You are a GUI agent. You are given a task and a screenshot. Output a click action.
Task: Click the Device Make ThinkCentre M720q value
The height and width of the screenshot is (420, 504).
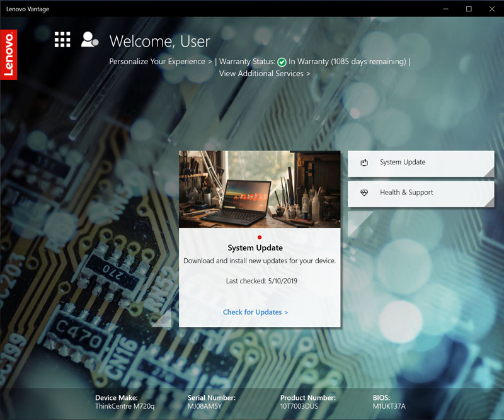pyautogui.click(x=125, y=406)
